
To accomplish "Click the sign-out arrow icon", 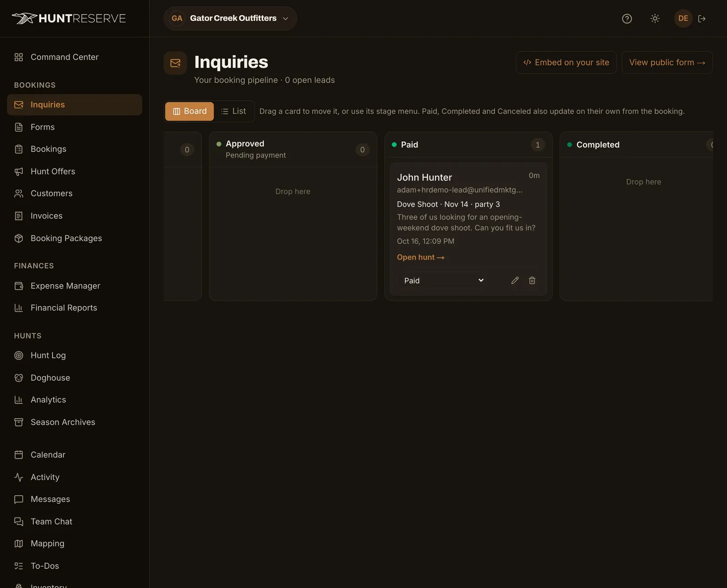I will 702,19.
